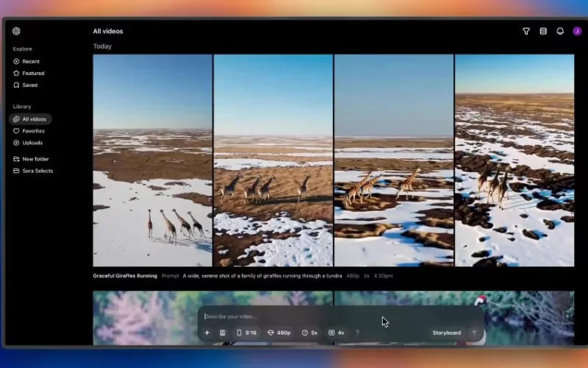Click the Storyboard button
The width and height of the screenshot is (588, 368).
tap(447, 333)
